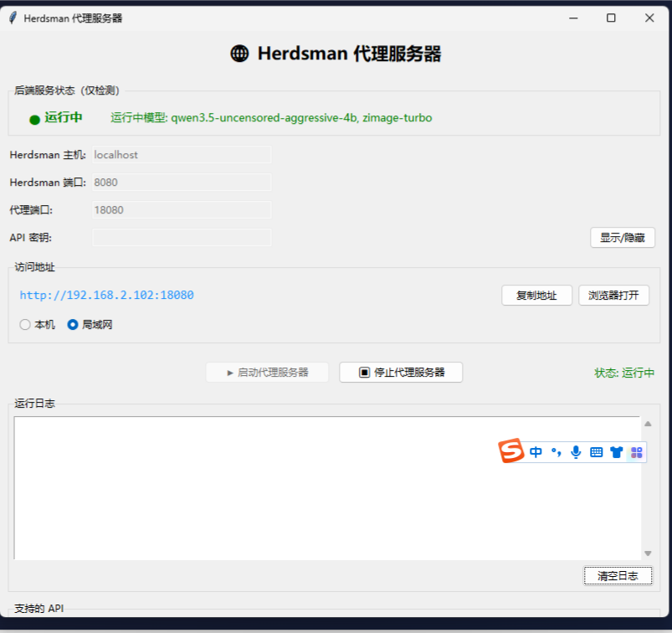Click the Sogou input method logo

[510, 450]
